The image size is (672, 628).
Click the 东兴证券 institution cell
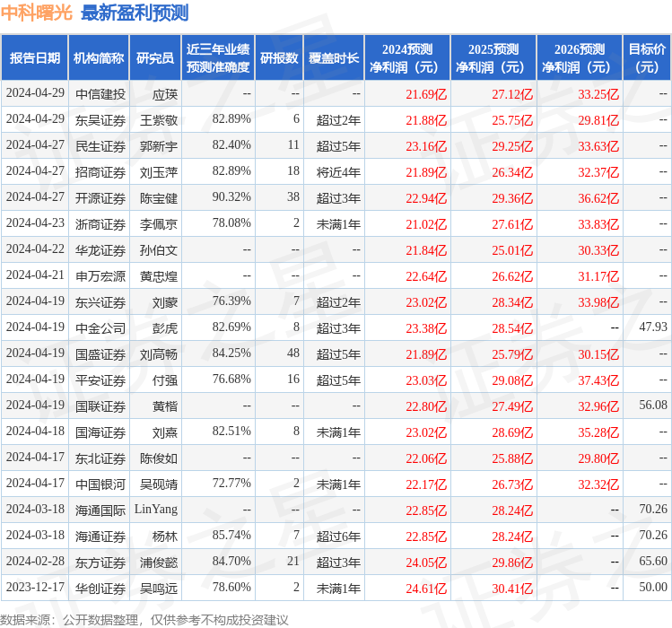point(100,302)
